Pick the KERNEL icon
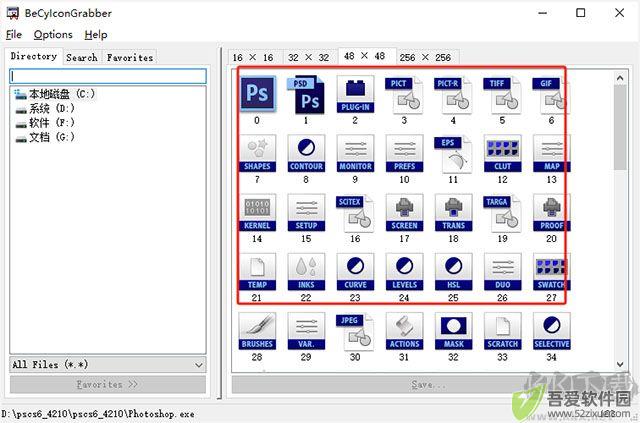 click(257, 213)
